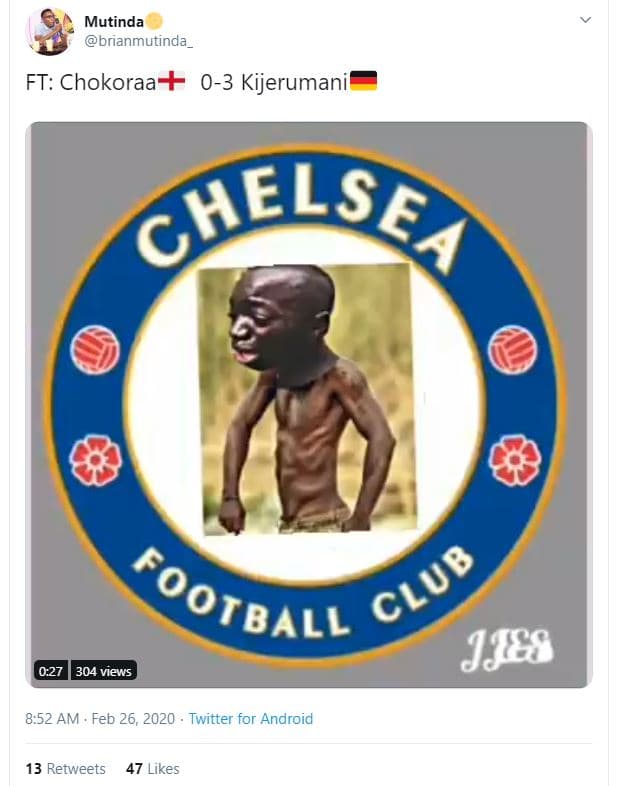The width and height of the screenshot is (618, 786).
Task: Click the tweet text Chokoraa 0-3 Kijerumani
Action: pyautogui.click(x=201, y=82)
